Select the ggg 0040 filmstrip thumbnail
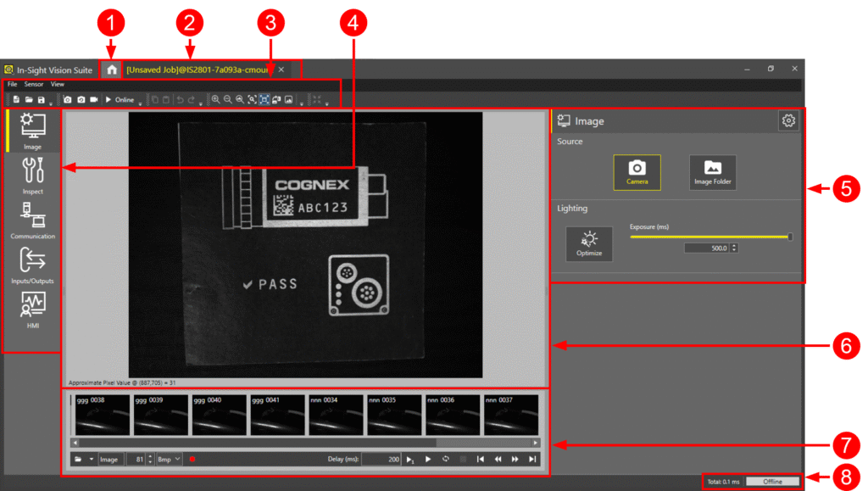 tap(218, 414)
